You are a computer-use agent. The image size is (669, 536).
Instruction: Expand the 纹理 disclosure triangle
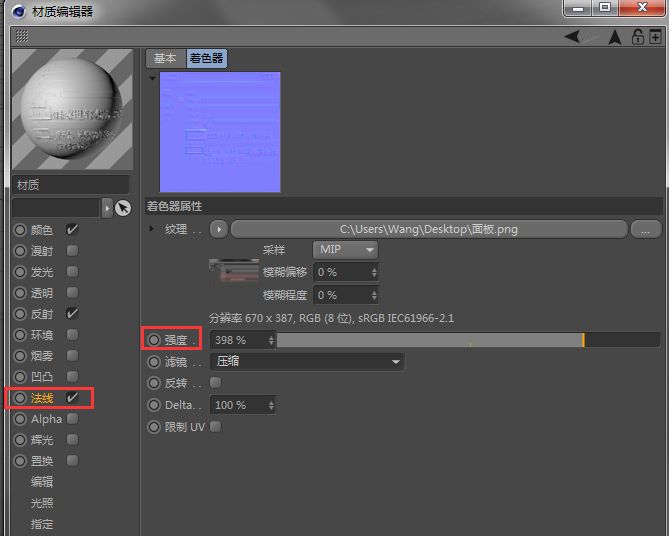tap(151, 229)
